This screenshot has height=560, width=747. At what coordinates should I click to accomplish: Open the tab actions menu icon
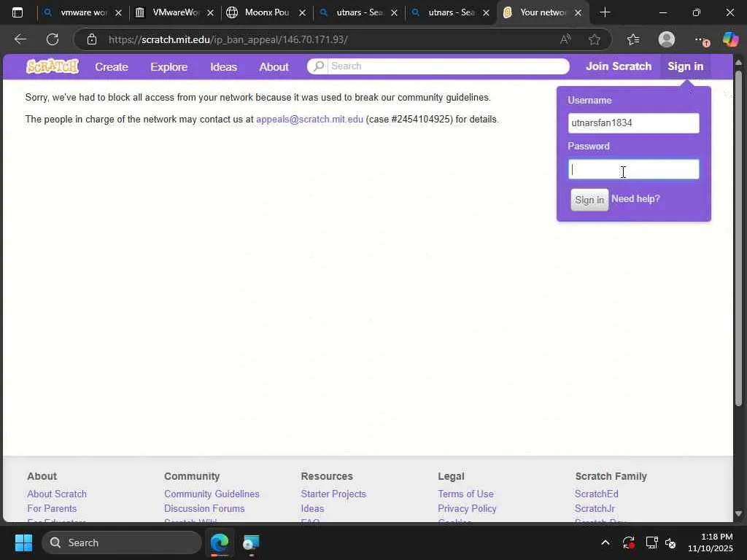(18, 12)
